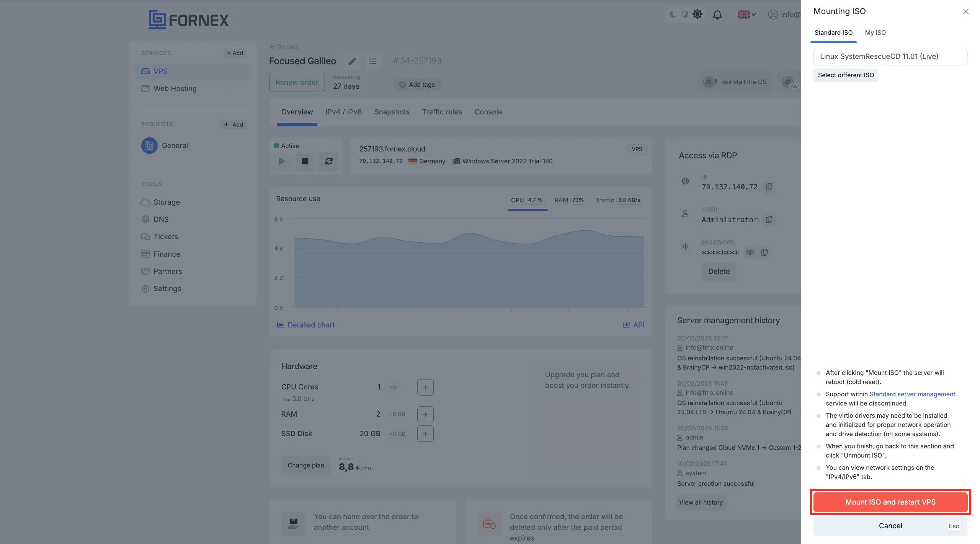Open Tickets section

pos(160,236)
